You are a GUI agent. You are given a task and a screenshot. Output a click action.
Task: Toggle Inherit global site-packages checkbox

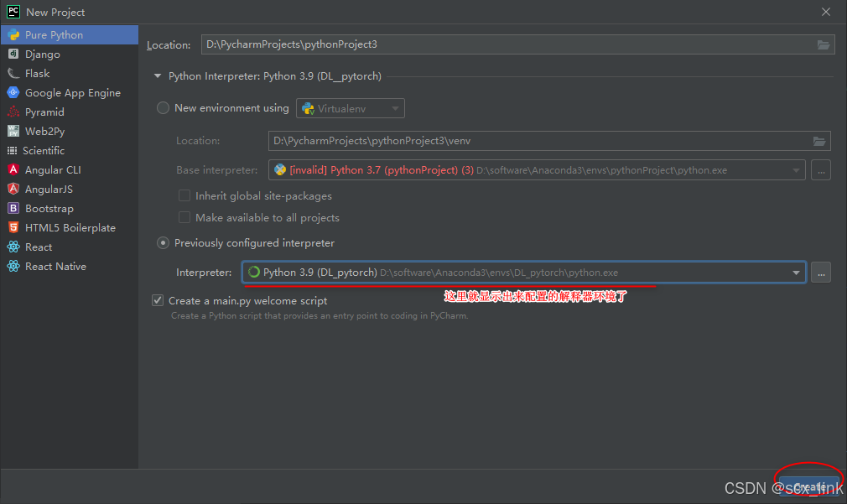pyautogui.click(x=184, y=195)
